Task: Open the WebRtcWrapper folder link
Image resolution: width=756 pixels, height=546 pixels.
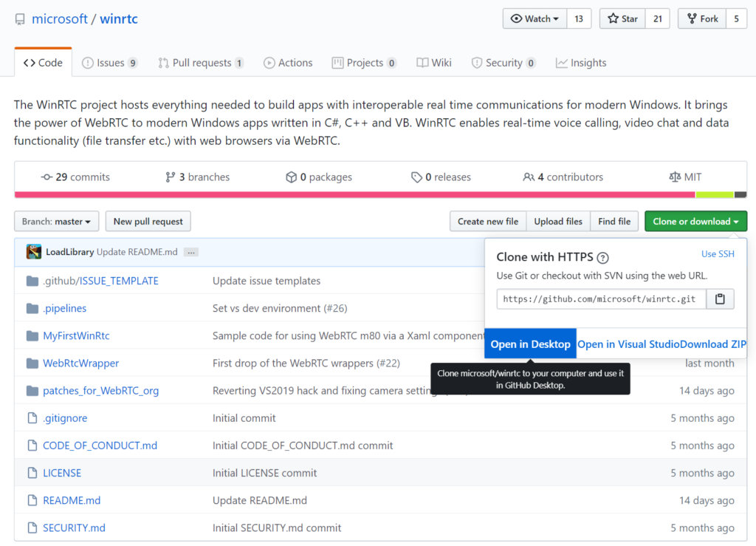Action: click(81, 364)
